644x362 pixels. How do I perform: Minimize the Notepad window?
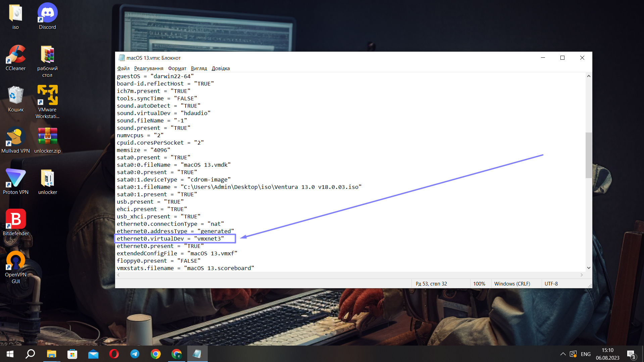click(x=543, y=58)
